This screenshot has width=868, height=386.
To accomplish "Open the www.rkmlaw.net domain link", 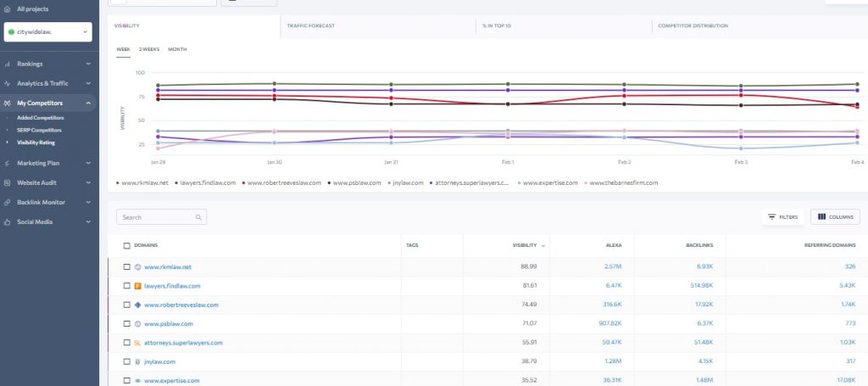I will 168,267.
